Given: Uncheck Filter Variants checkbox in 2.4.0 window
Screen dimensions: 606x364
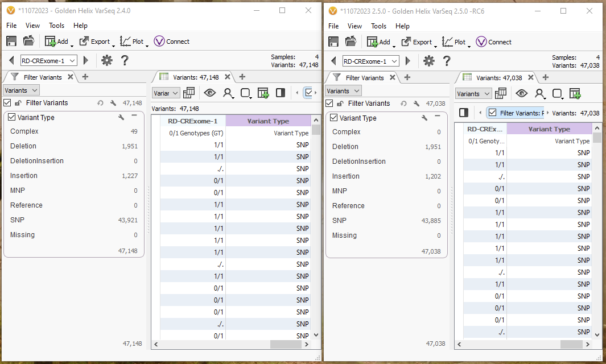Looking at the screenshot, I should pyautogui.click(x=7, y=103).
